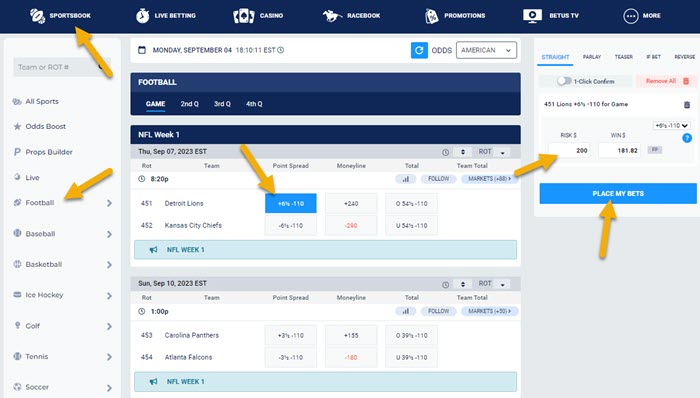Click the Soccer sidebar icon
This screenshot has height=398, width=700.
(17, 386)
